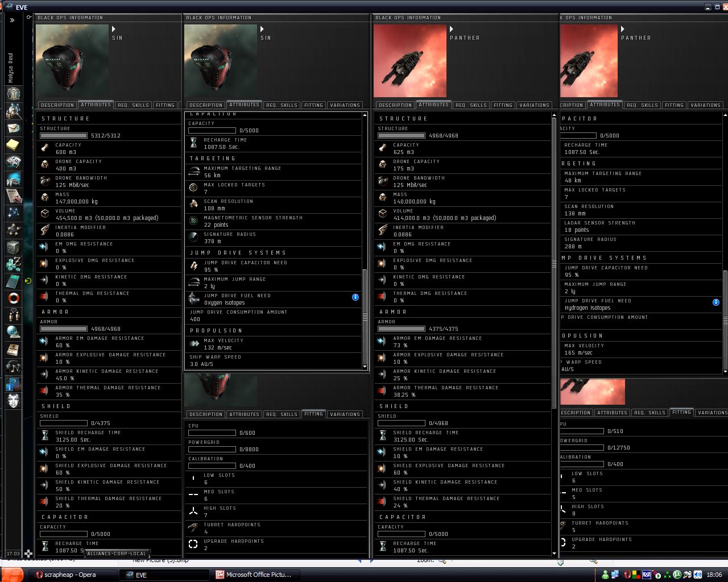The width and height of the screenshot is (728, 582).
Task: Open the Map constellation icon
Action: [x=14, y=213]
